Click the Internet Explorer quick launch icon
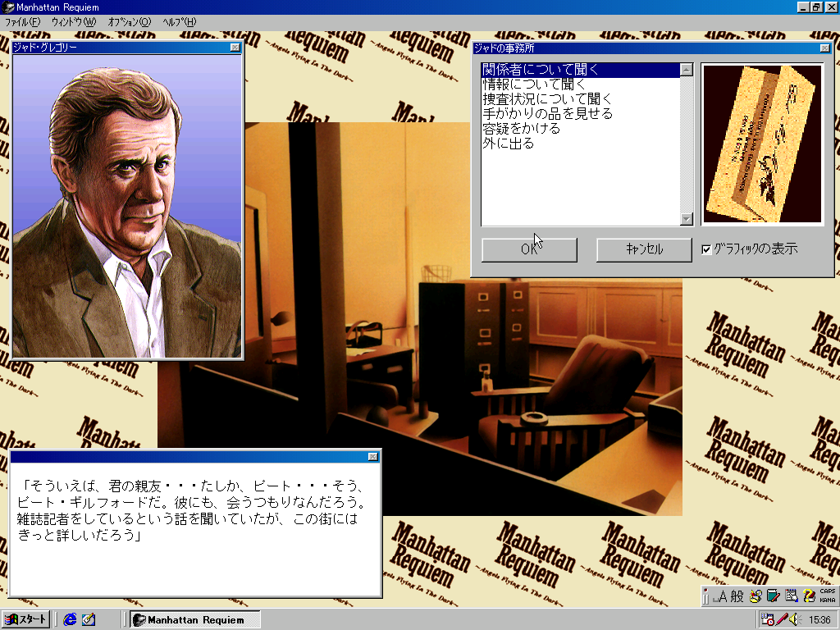The image size is (840, 630). coord(70,619)
